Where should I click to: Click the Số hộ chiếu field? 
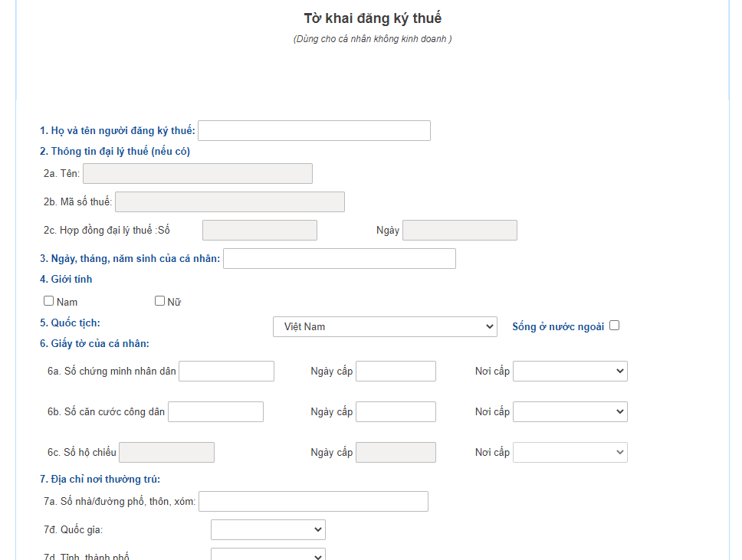(166, 453)
